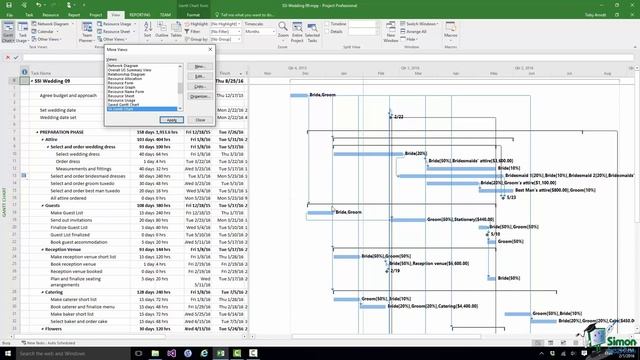Click Apply in More Views dialog
This screenshot has height=360, width=640.
coord(171,120)
